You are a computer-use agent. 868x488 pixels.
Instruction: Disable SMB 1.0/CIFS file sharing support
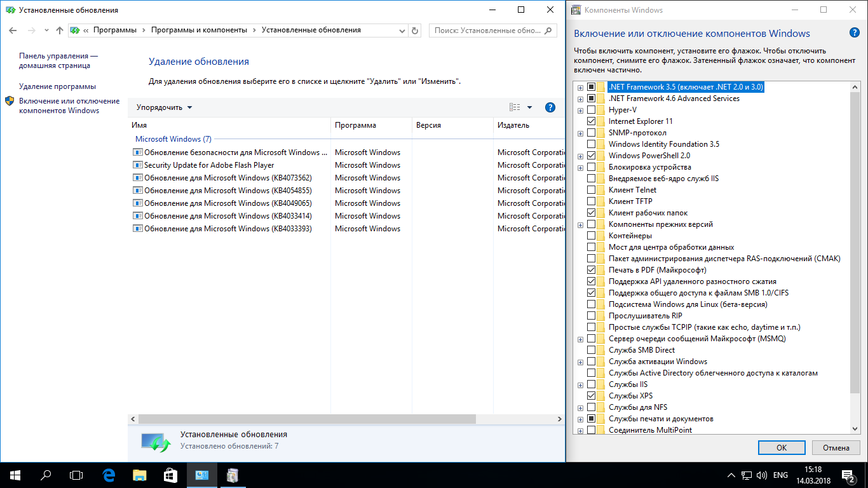coord(592,293)
